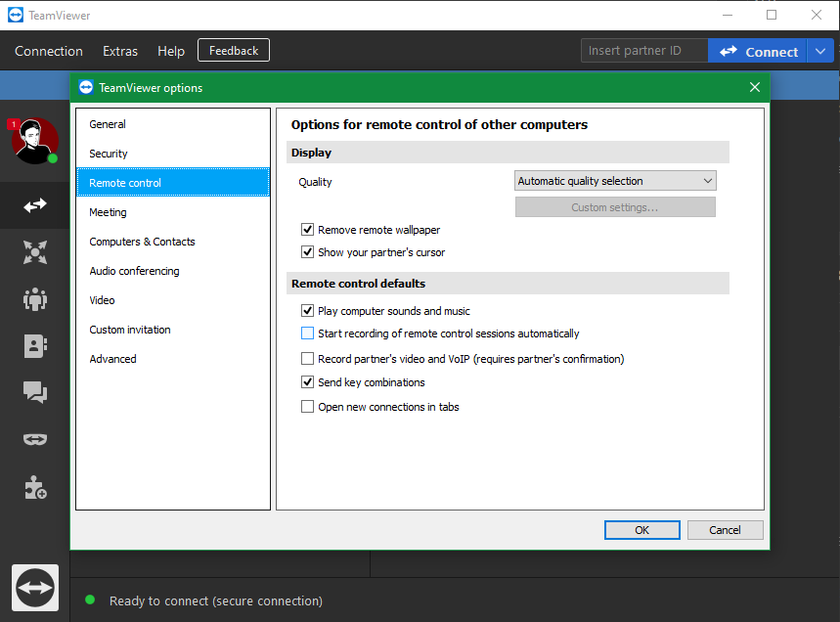Click the address book contact icon
840x622 pixels.
34,345
